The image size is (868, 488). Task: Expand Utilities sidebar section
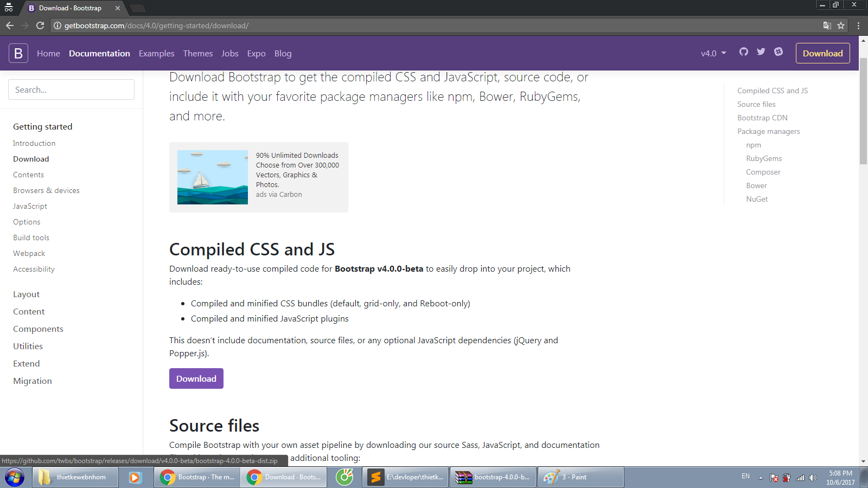click(28, 346)
